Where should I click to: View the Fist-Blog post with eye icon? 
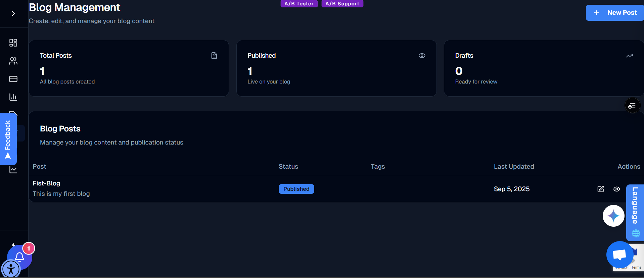click(617, 189)
